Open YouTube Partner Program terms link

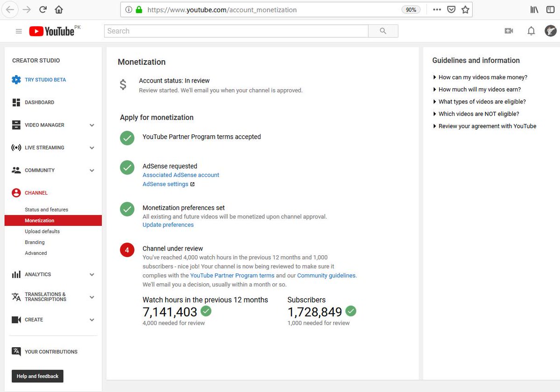point(232,275)
